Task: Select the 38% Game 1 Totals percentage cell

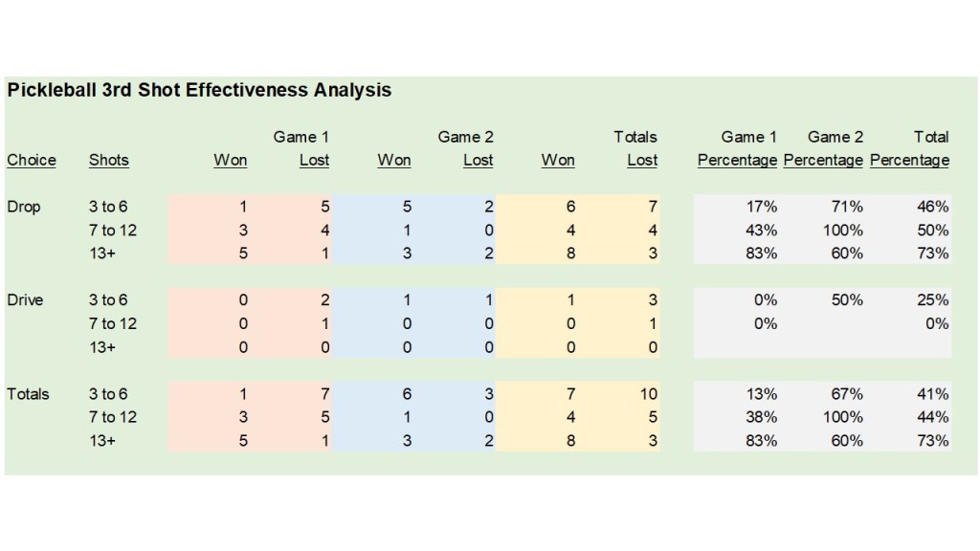Action: pos(762,417)
